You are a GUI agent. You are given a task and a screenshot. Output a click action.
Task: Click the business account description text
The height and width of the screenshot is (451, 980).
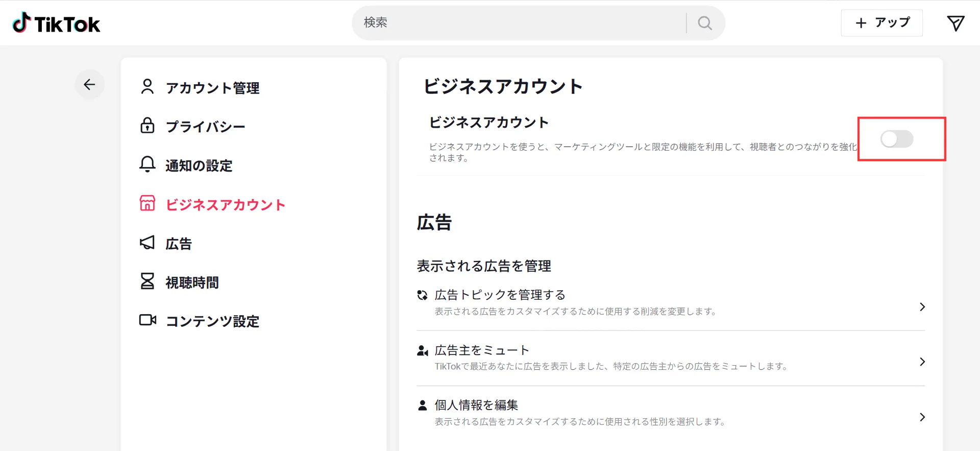[643, 152]
